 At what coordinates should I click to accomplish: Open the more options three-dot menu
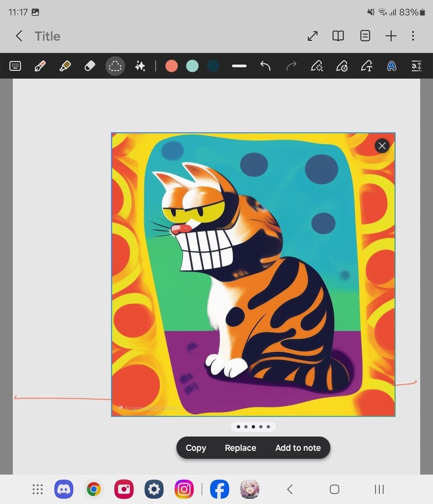pyautogui.click(x=413, y=36)
